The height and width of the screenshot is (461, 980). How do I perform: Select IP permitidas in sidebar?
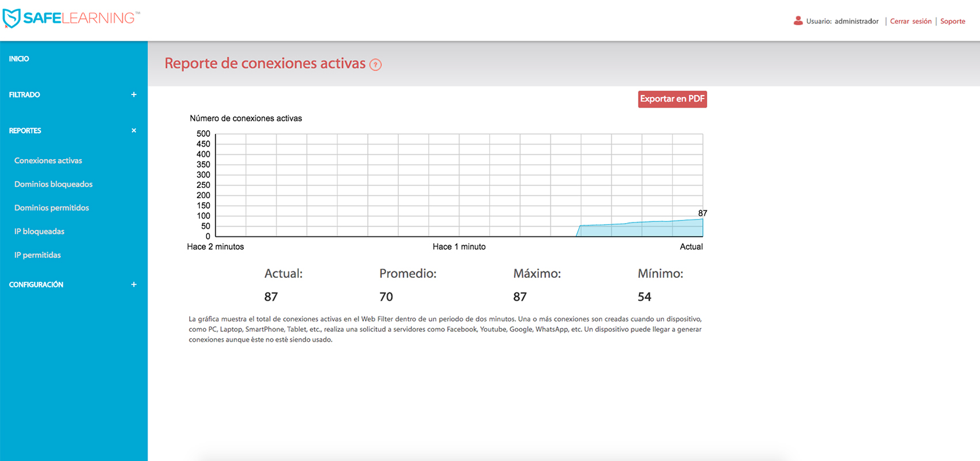(x=37, y=255)
